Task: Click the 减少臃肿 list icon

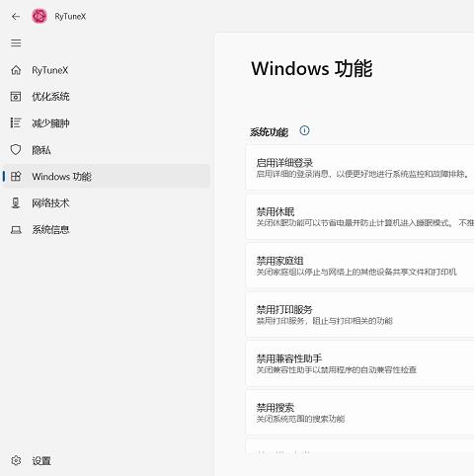Action: (x=16, y=123)
